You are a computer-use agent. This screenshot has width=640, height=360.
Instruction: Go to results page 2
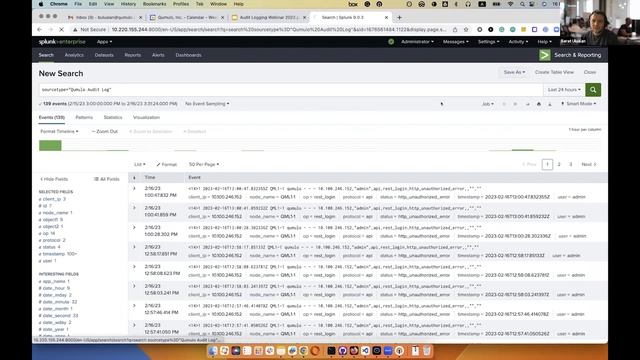[x=559, y=164]
